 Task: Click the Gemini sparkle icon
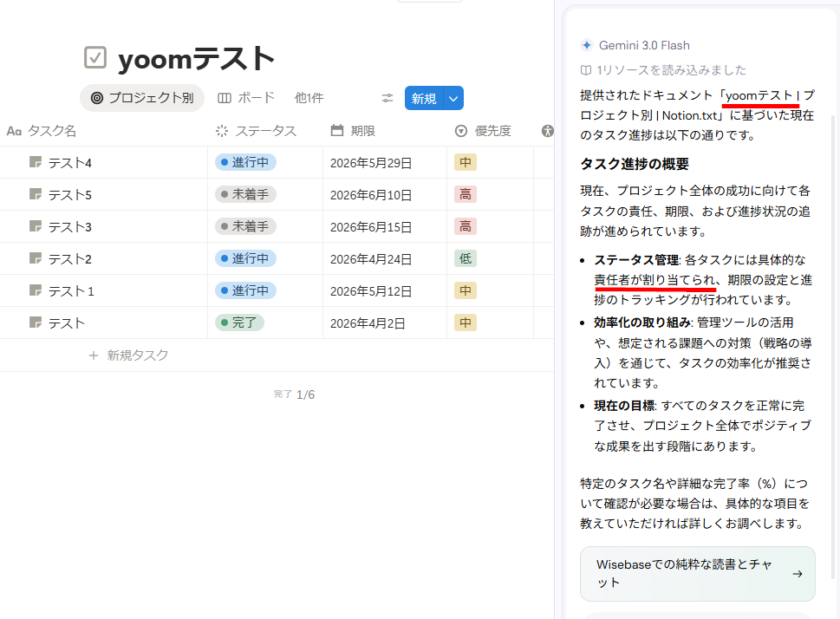[587, 45]
